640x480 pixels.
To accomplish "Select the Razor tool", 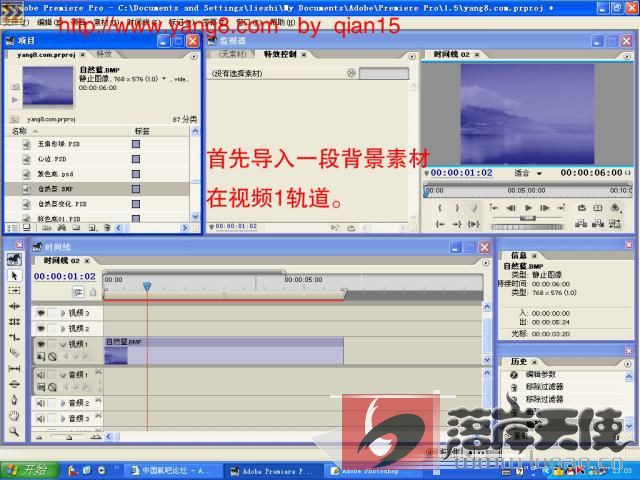I will pyautogui.click(x=14, y=353).
